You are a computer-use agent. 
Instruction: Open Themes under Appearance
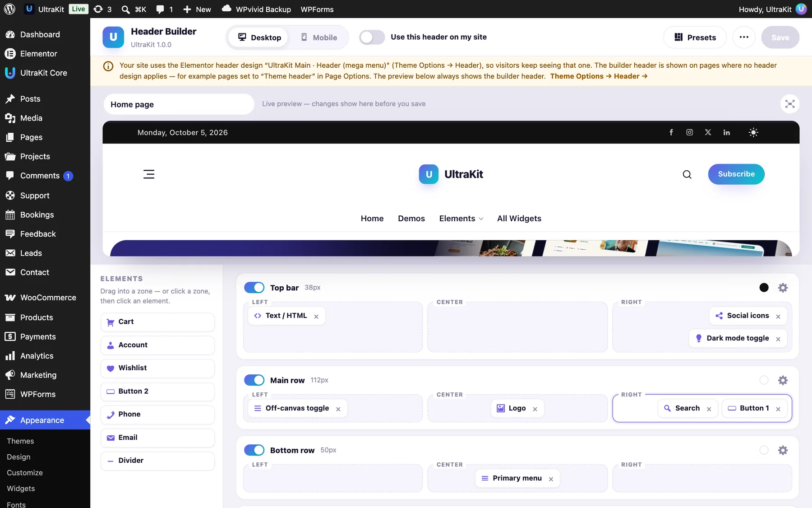(x=20, y=441)
